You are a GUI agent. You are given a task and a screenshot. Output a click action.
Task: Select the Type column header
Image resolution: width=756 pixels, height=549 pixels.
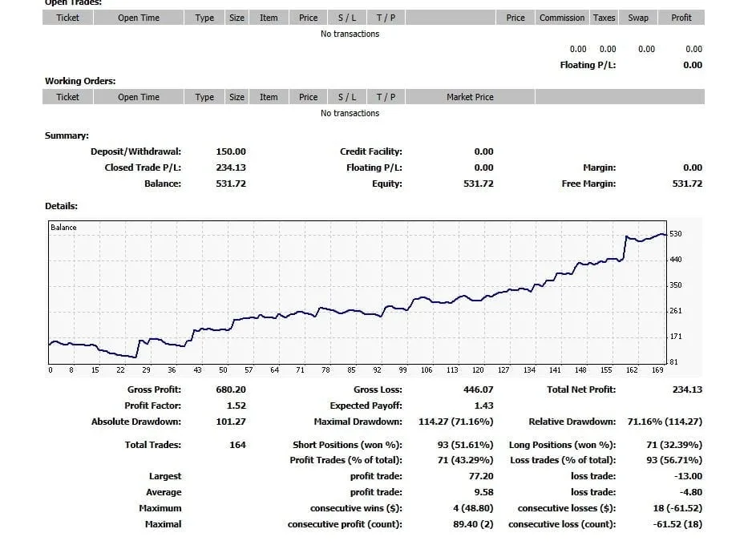click(204, 17)
